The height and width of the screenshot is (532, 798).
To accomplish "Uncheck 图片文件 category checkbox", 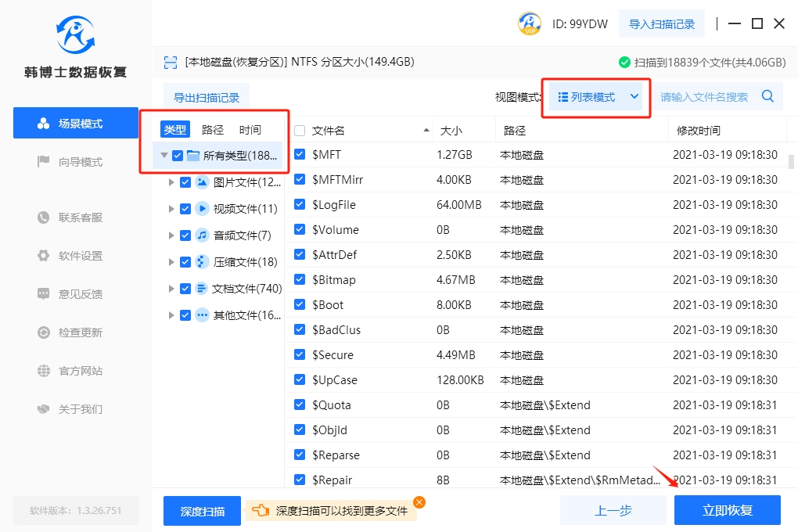I will 185,182.
